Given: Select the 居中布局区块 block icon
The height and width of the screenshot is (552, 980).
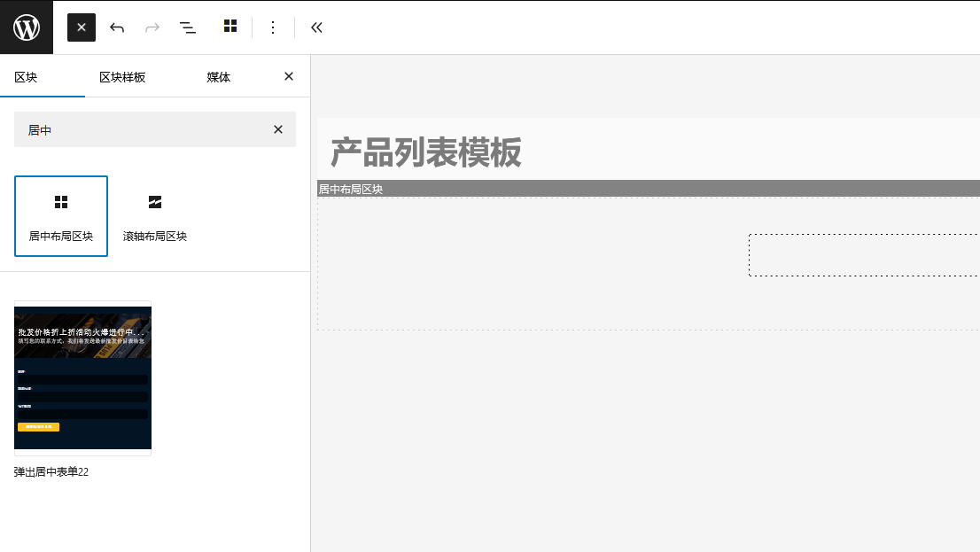Looking at the screenshot, I should tap(60, 215).
